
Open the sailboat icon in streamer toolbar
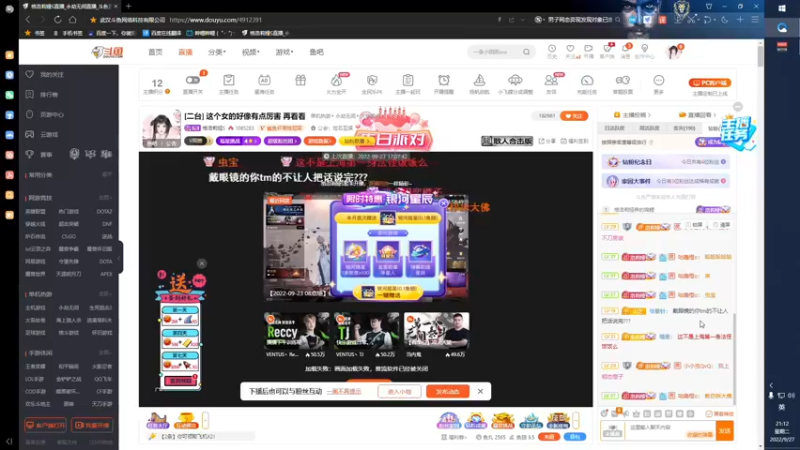coord(479,81)
